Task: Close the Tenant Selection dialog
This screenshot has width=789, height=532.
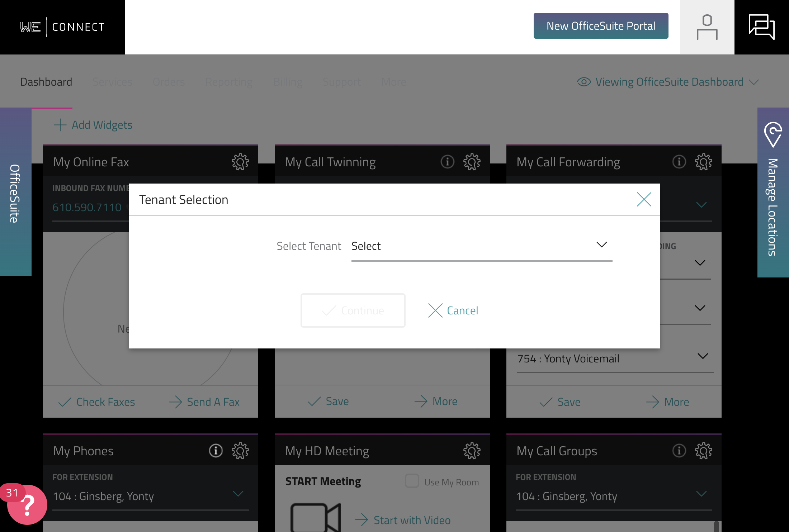Action: (644, 199)
